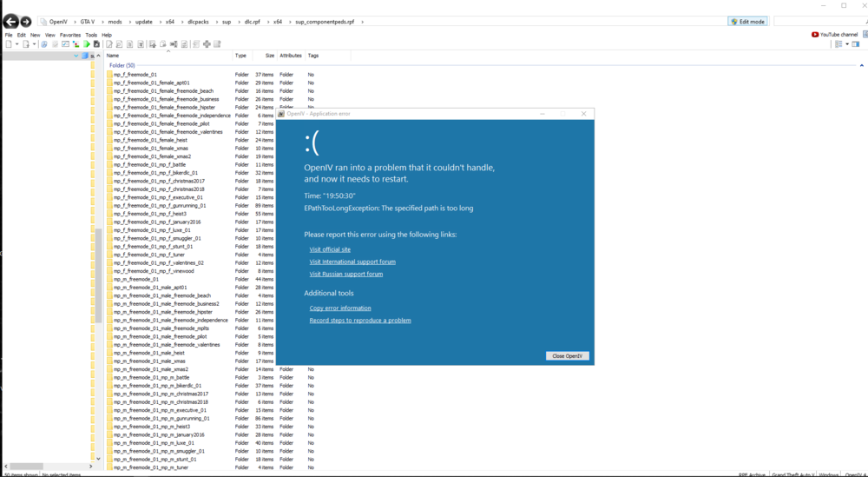Viewport: 868px width, 477px height.
Task: Open the View menu
Action: [x=49, y=35]
